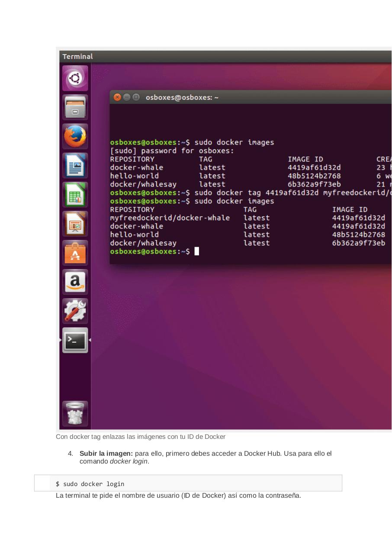Launch the Amazon shortcut
This screenshot has height=554, width=392.
coord(75,282)
